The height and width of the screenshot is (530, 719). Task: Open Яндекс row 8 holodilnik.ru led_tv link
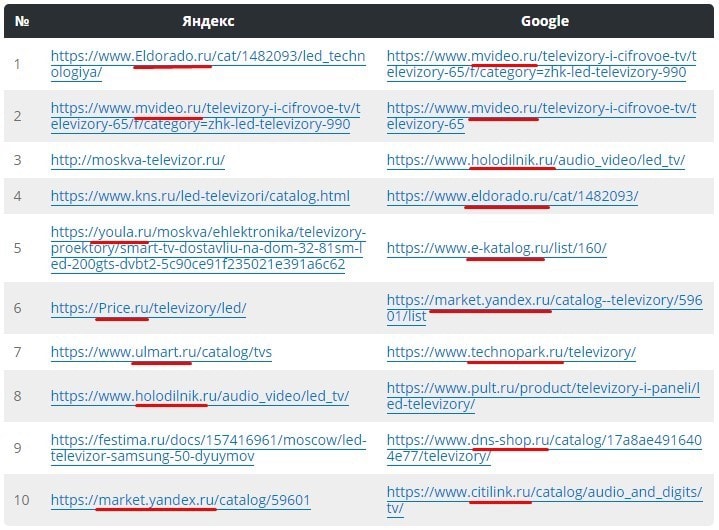(x=199, y=396)
